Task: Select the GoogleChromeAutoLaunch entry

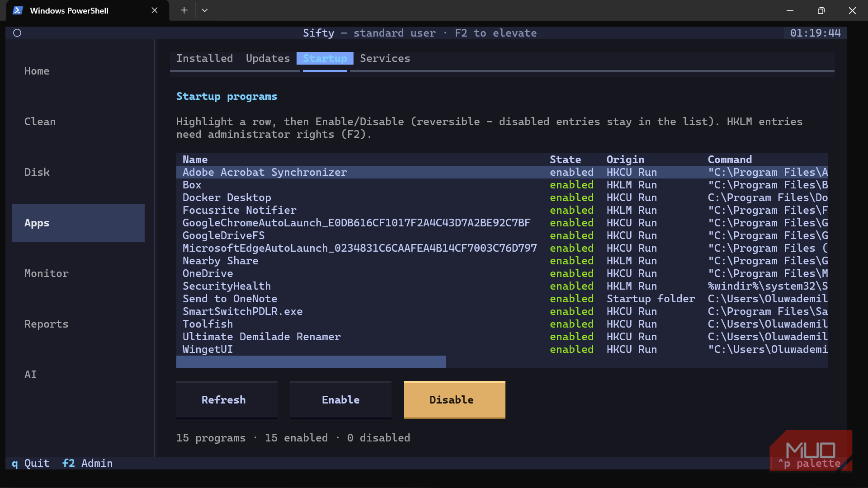Action: (x=502, y=223)
